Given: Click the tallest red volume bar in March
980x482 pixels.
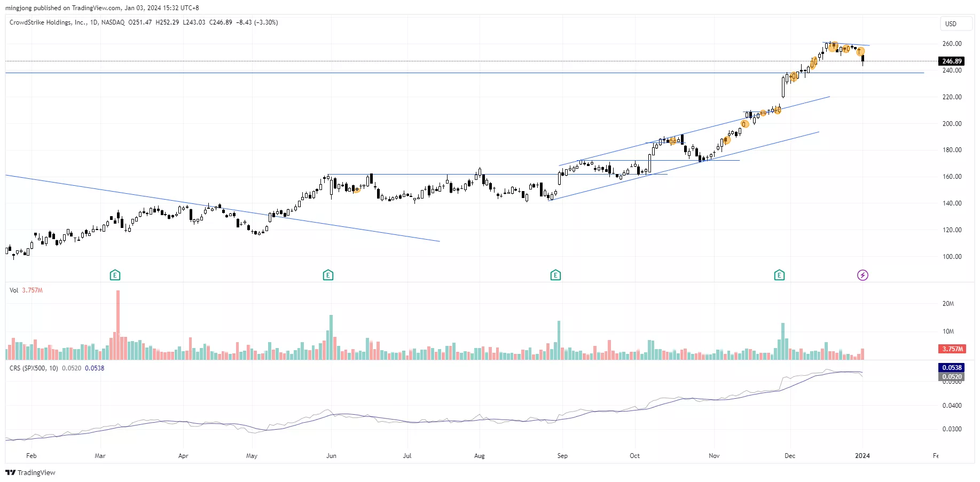Looking at the screenshot, I should pos(118,325).
